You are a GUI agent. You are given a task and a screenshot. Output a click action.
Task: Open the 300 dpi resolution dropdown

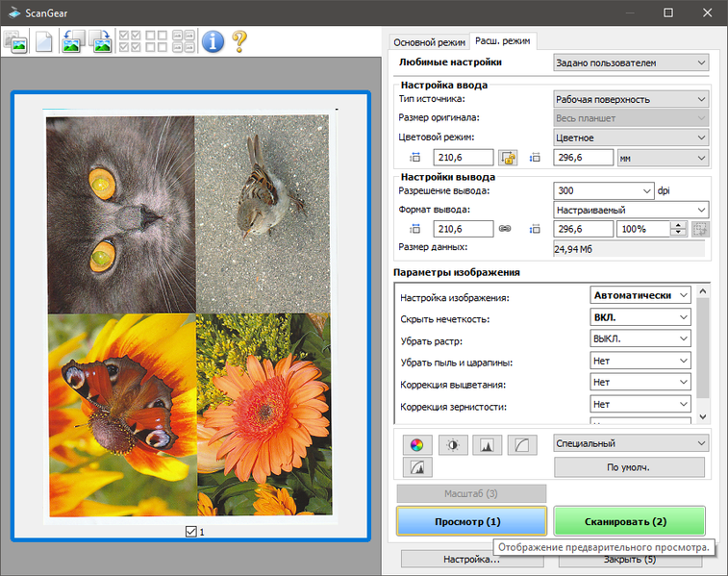pos(604,190)
